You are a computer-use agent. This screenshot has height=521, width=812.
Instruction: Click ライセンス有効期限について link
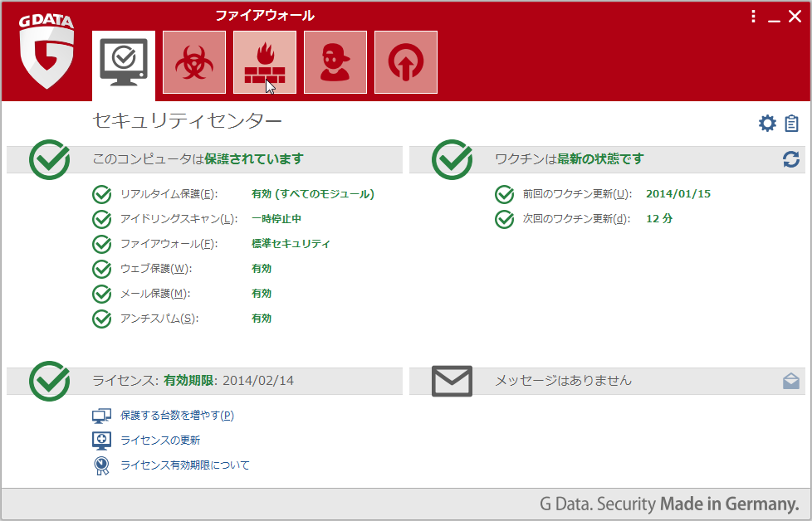pyautogui.click(x=184, y=465)
